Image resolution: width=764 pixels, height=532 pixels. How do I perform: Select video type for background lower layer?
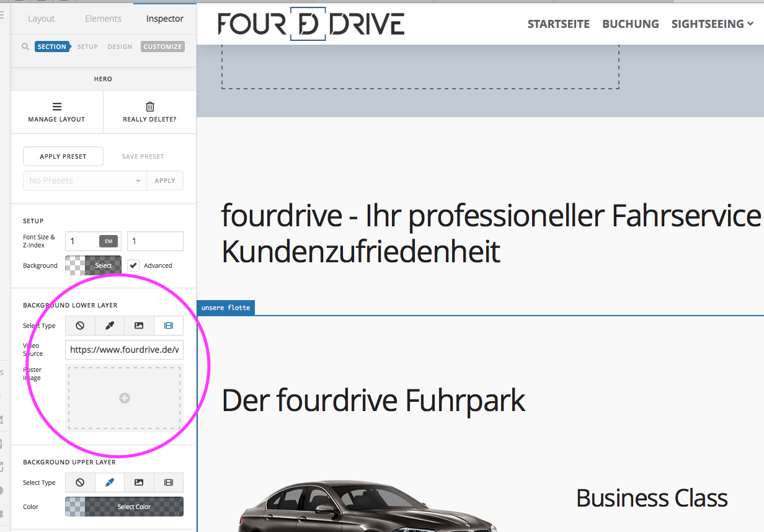pos(168,326)
